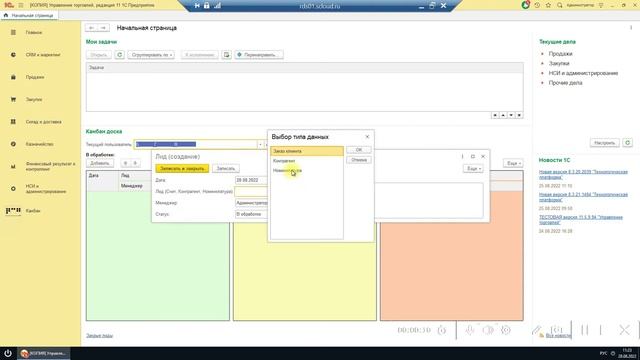Open the 1C main menu logo

[9, 5]
